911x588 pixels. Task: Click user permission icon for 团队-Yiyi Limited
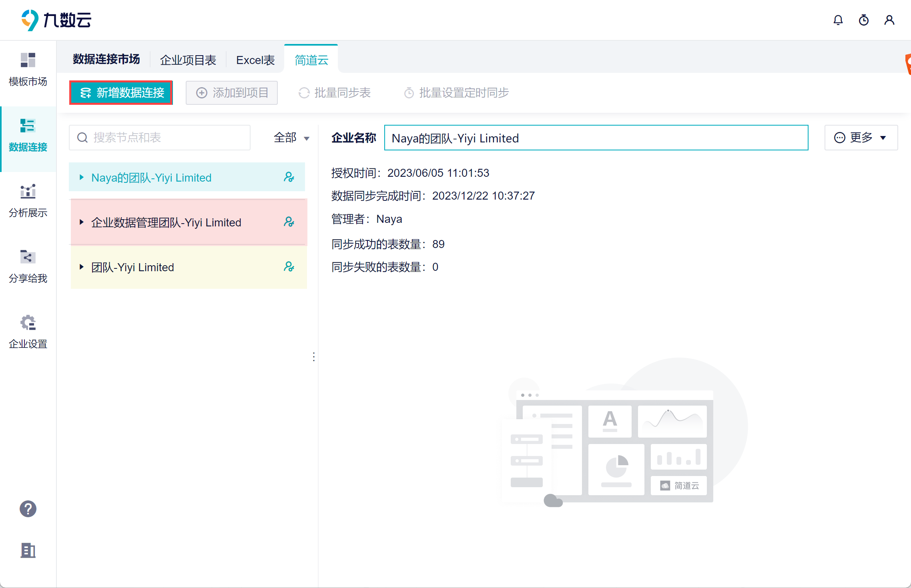point(289,267)
